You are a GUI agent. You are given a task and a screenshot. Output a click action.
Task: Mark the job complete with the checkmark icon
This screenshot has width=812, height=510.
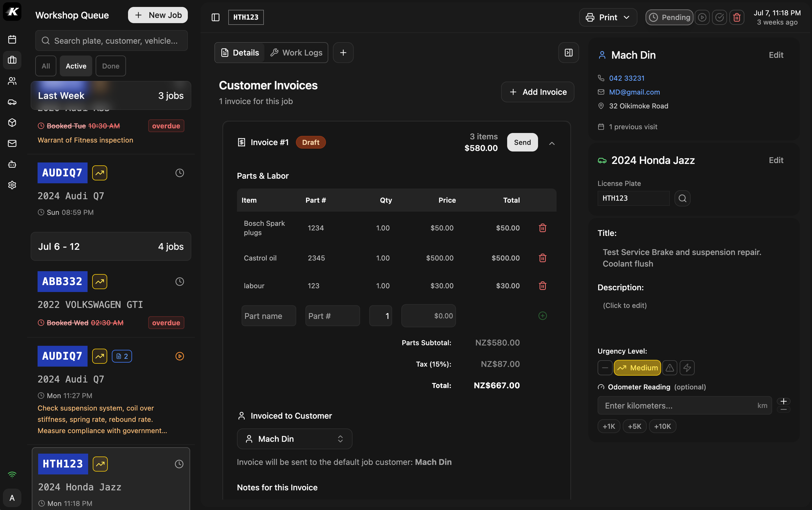tap(719, 17)
